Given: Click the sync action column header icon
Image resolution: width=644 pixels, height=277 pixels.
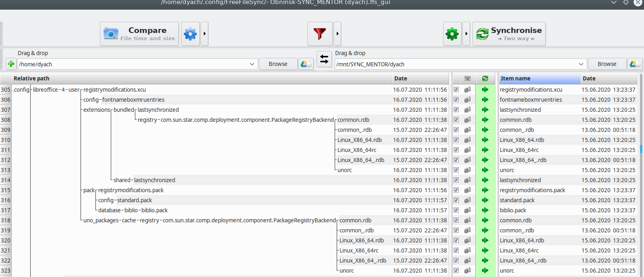Looking at the screenshot, I should (x=485, y=78).
